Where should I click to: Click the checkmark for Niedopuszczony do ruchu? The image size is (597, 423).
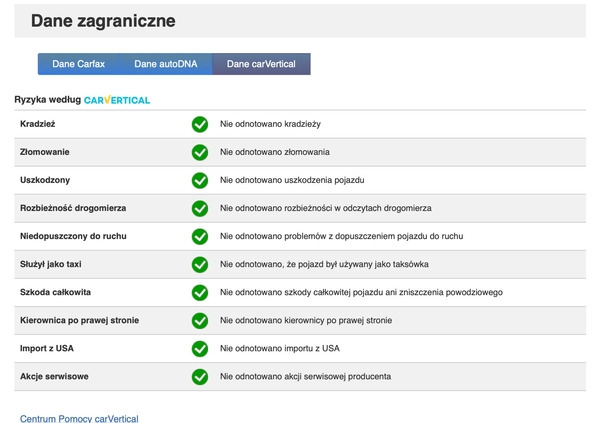coord(200,236)
